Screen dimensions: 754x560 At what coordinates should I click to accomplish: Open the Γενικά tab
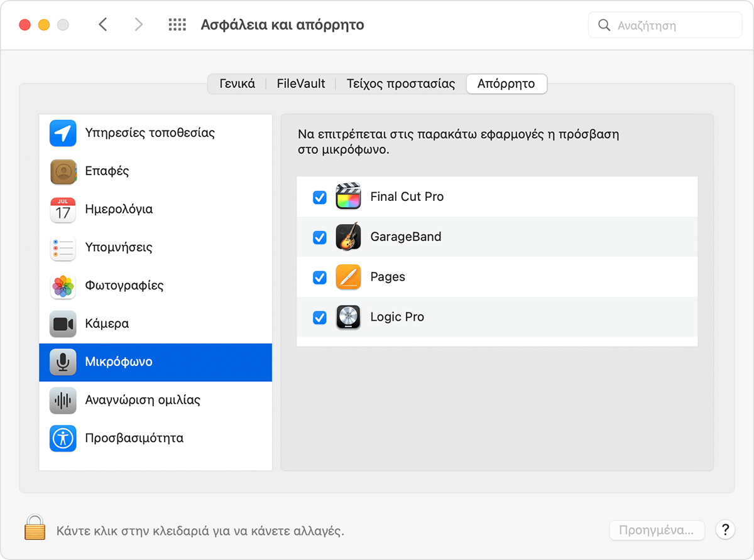coord(237,83)
